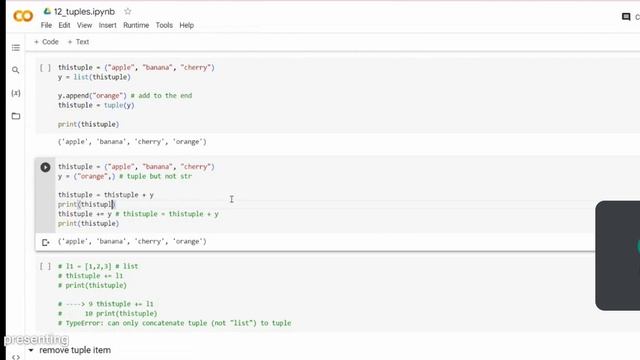This screenshot has height=360, width=640.
Task: Open the Runtime menu
Action: tap(136, 25)
